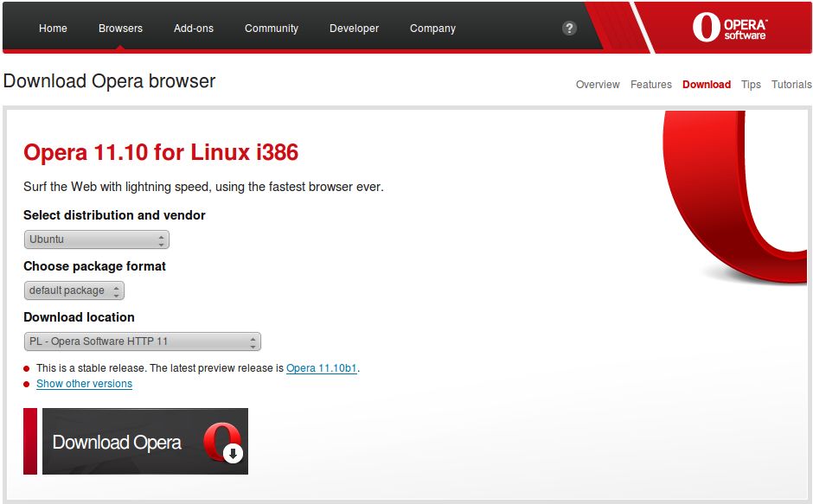Click Show other versions link
813x504 pixels.
pos(84,384)
